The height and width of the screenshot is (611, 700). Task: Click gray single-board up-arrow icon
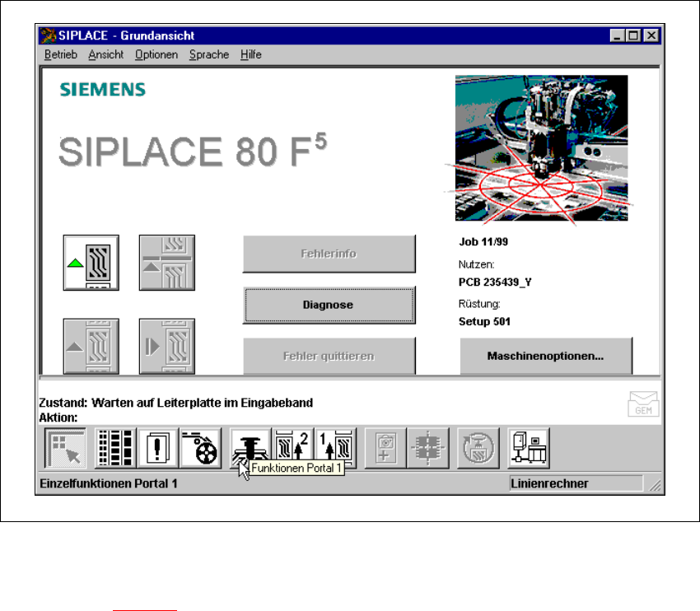click(x=91, y=346)
